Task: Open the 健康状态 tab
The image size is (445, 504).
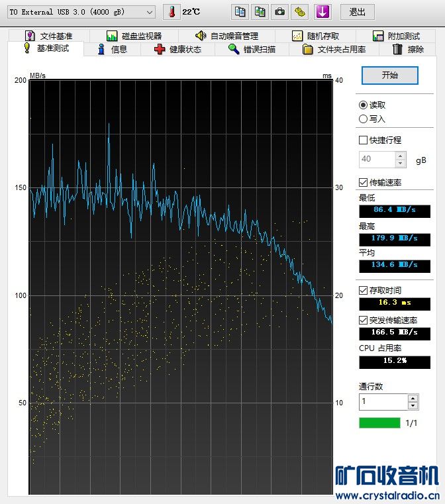Action: (177, 49)
